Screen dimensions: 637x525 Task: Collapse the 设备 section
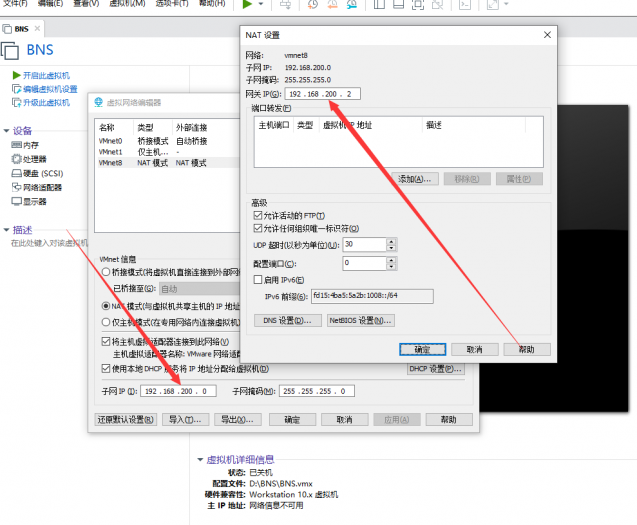6,131
